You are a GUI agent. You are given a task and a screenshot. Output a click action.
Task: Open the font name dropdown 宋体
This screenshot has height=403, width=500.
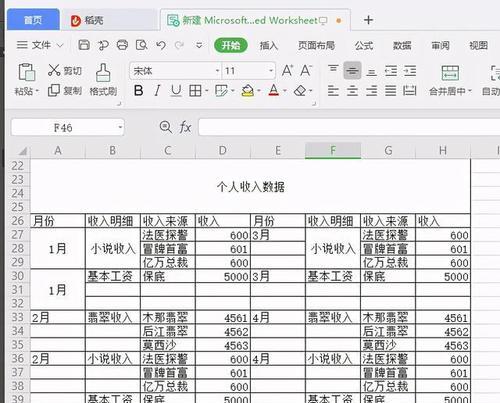pos(175,71)
